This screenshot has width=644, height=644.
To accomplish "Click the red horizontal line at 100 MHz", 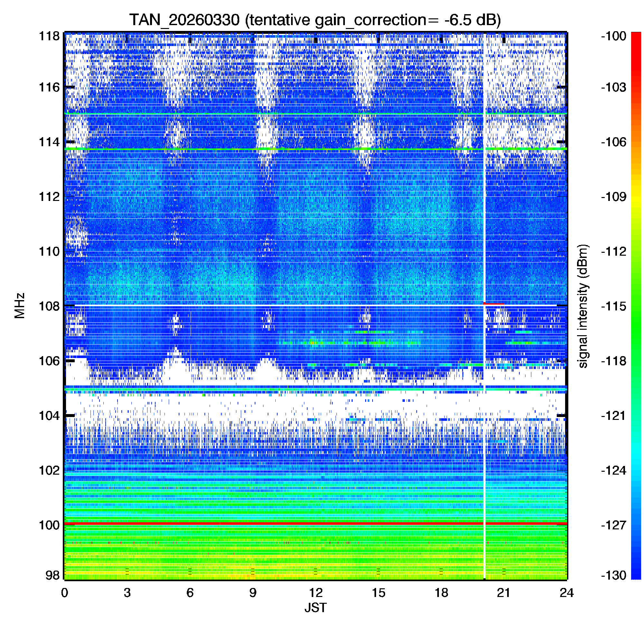I will tap(267, 524).
